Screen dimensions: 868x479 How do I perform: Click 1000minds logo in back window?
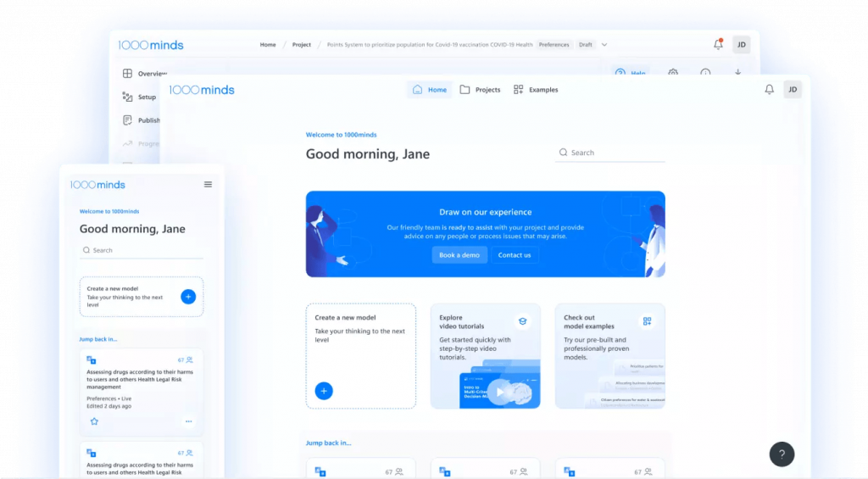(151, 45)
